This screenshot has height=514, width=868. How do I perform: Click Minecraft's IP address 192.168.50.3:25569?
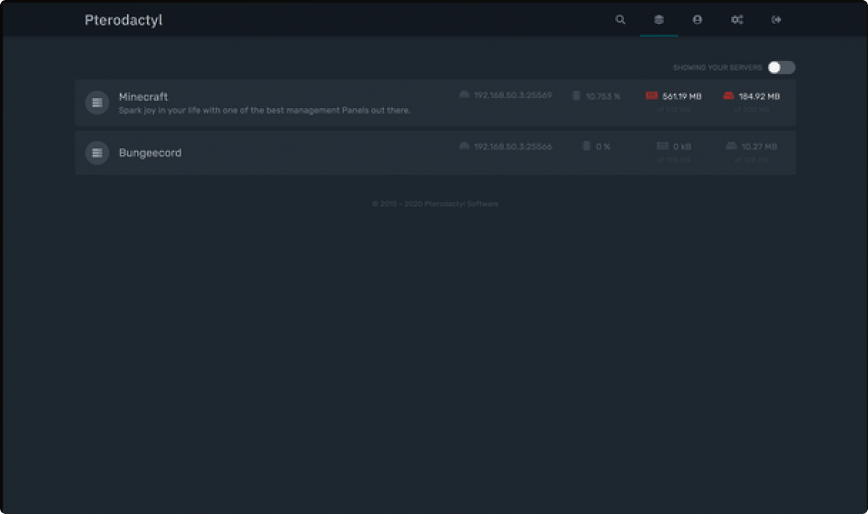(x=512, y=96)
